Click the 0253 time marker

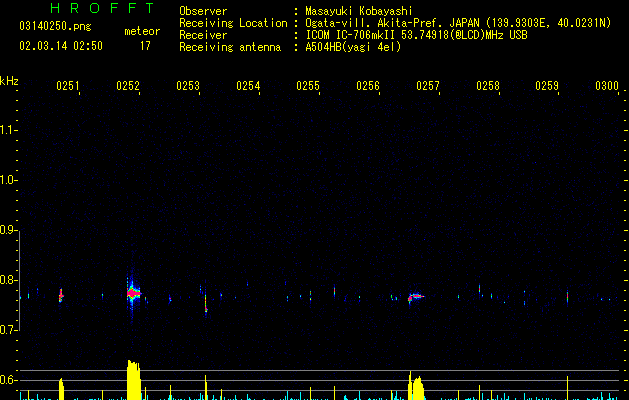click(x=188, y=86)
